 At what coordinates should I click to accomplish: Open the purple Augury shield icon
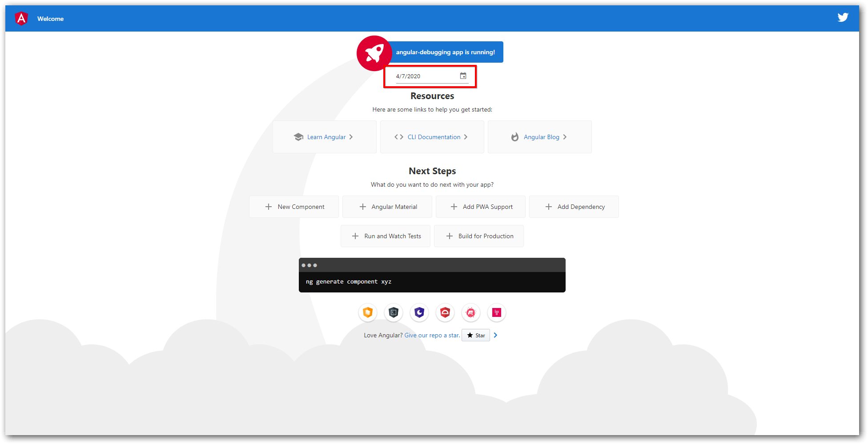point(419,312)
